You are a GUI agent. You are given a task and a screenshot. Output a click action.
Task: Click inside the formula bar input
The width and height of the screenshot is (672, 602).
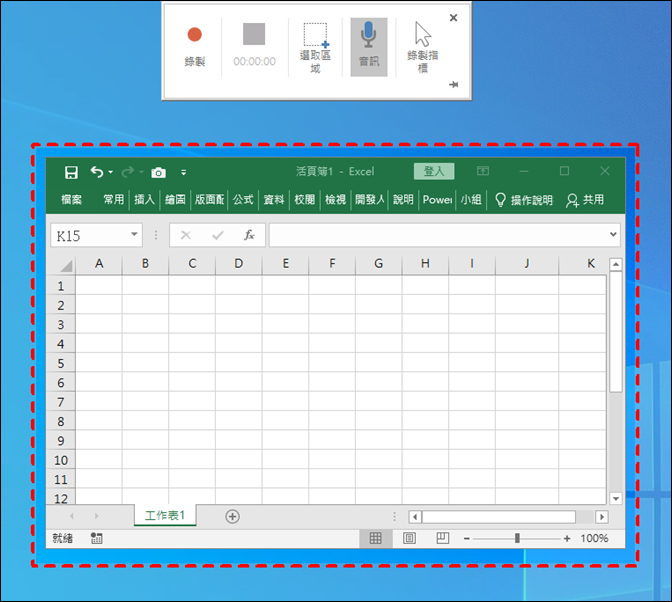pyautogui.click(x=439, y=235)
